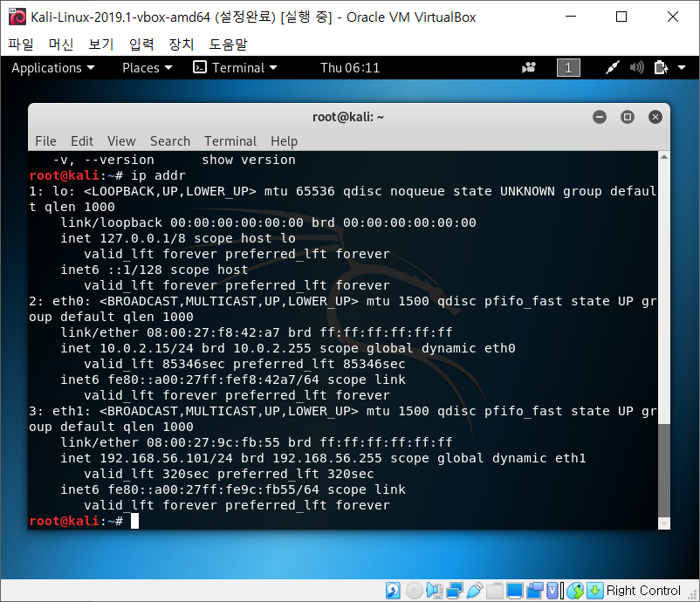Click the IP address 192.168.56.101/24
700x602 pixels.
point(166,458)
